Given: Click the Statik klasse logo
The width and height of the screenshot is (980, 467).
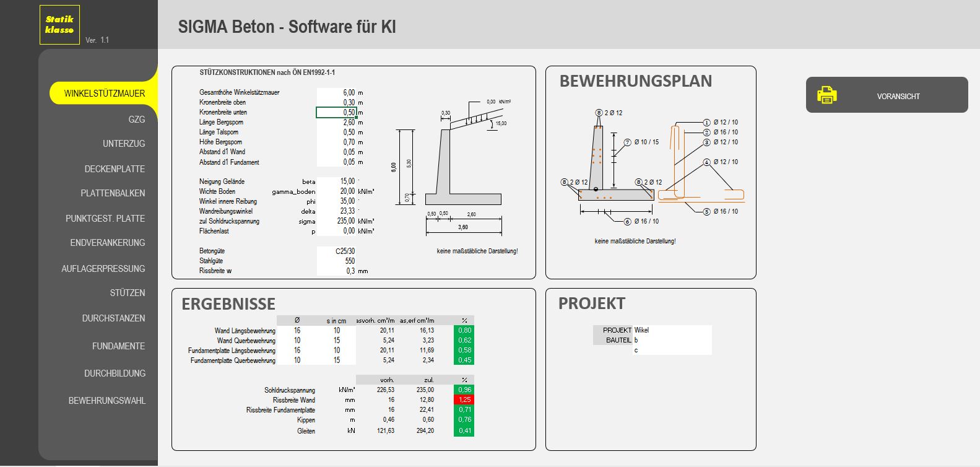Looking at the screenshot, I should coord(59,25).
